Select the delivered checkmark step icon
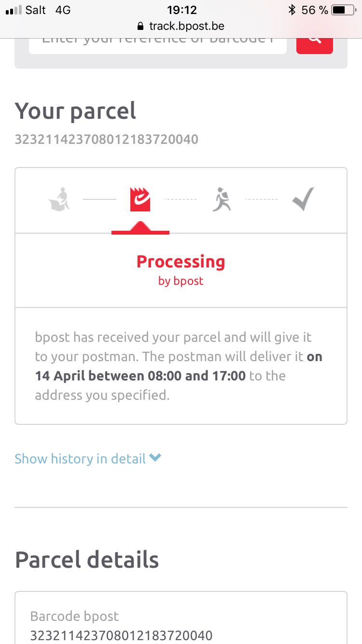The image size is (362, 644). point(303,199)
